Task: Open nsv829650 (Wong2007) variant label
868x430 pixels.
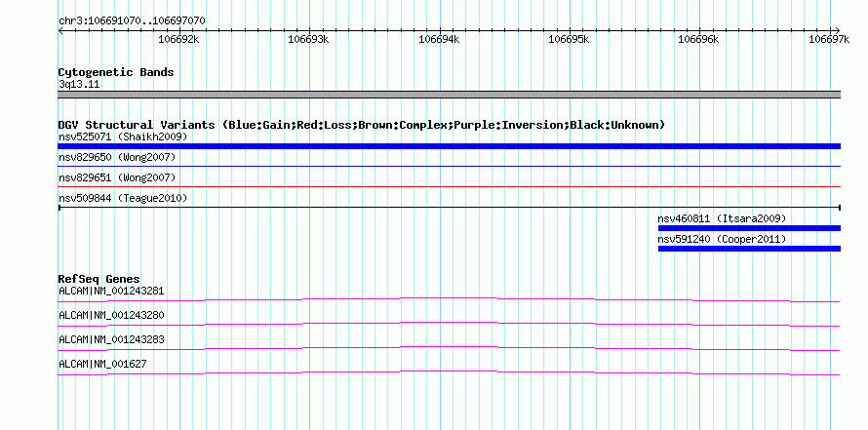Action: click(117, 158)
